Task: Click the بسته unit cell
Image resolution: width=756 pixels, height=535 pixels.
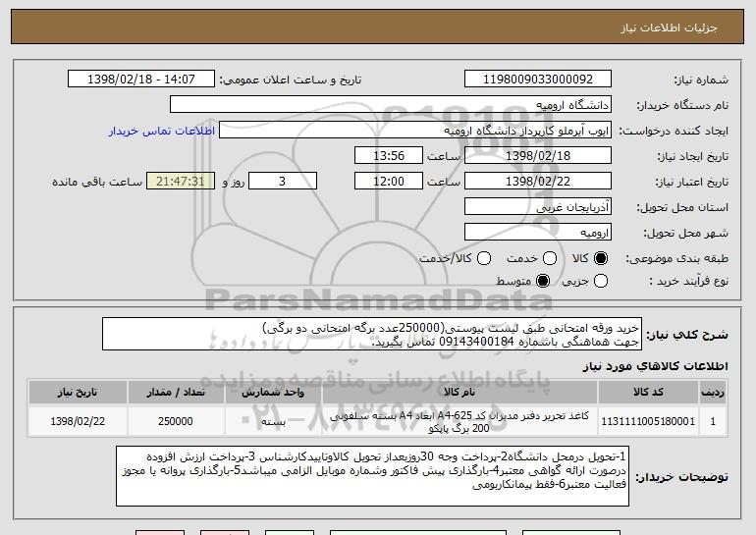Action: (x=273, y=421)
